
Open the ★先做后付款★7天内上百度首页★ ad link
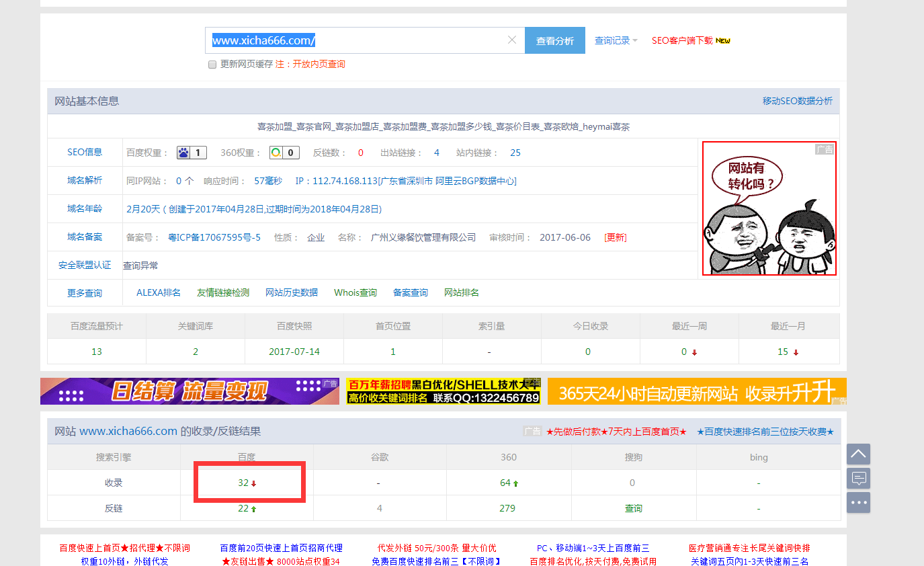[616, 432]
